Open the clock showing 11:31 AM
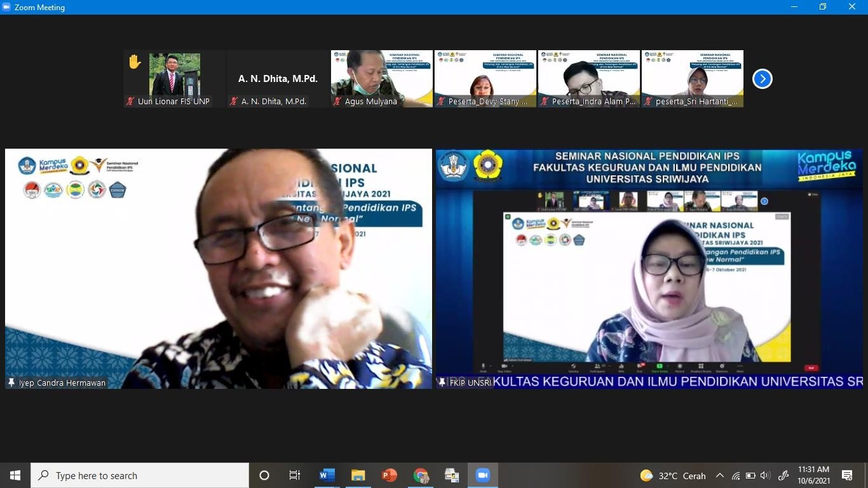 813,475
